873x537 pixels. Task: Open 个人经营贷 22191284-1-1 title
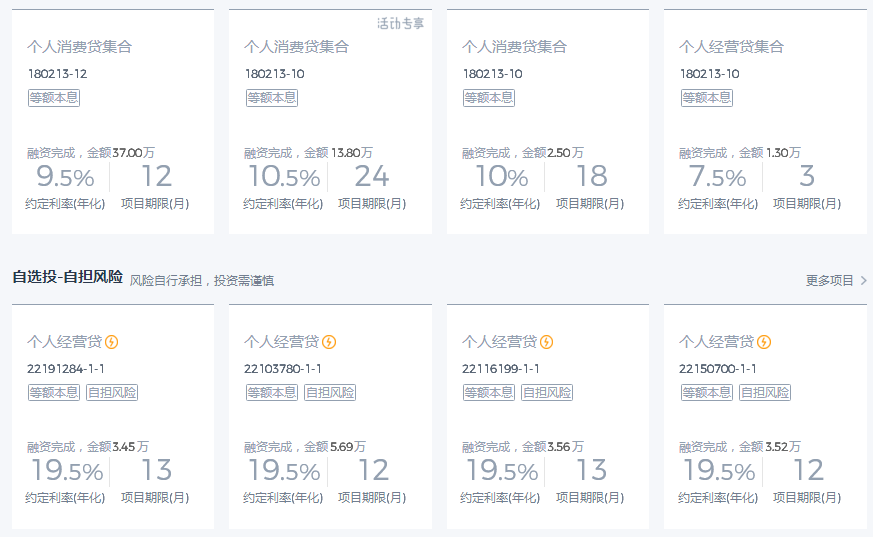tap(65, 342)
